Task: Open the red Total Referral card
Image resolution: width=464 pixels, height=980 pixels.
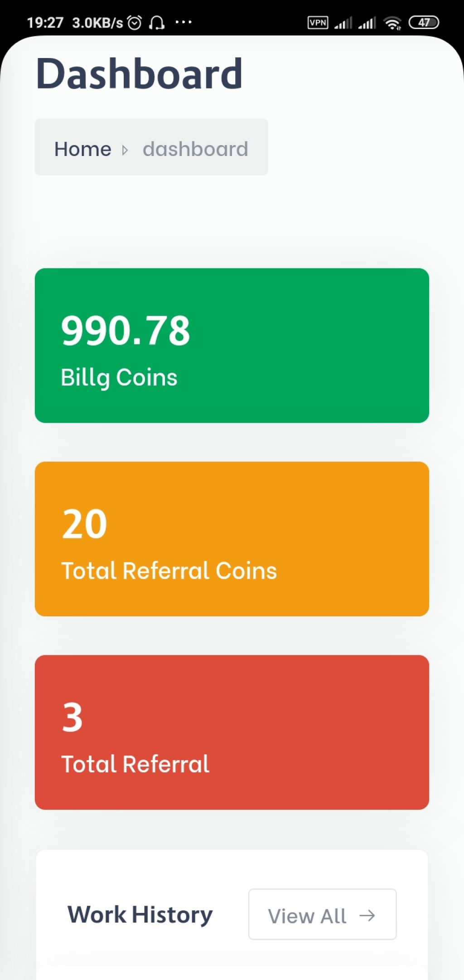Action: pos(232,732)
